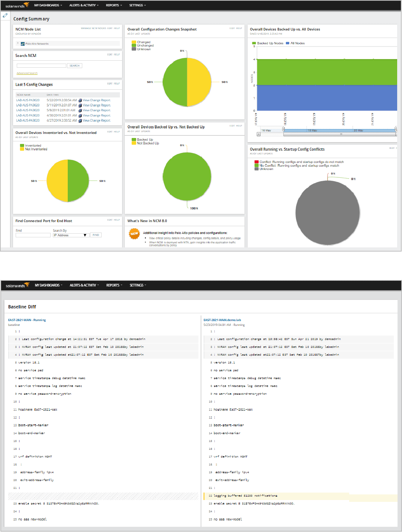Click highlighted line 22 logging buffered
The width and height of the screenshot is (402, 532).
pyautogui.click(x=300, y=496)
